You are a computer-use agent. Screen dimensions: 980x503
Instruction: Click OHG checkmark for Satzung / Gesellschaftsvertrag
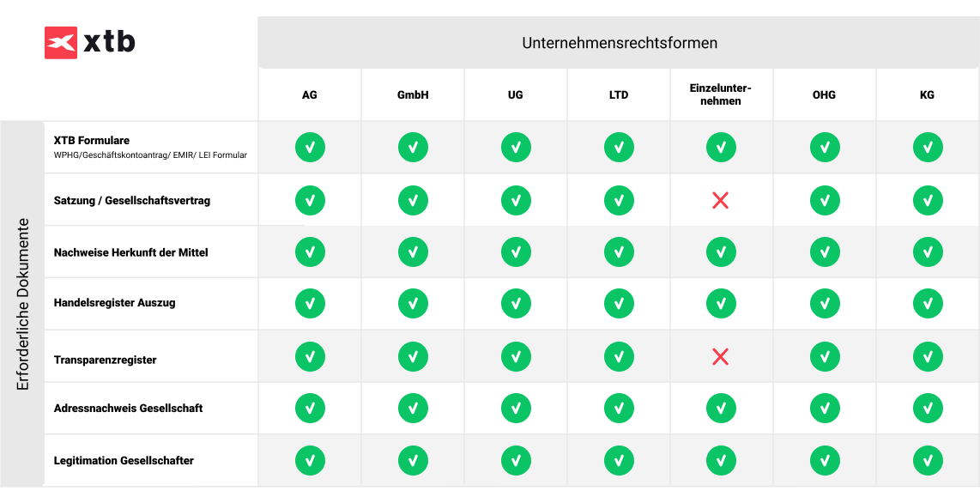pyautogui.click(x=825, y=201)
